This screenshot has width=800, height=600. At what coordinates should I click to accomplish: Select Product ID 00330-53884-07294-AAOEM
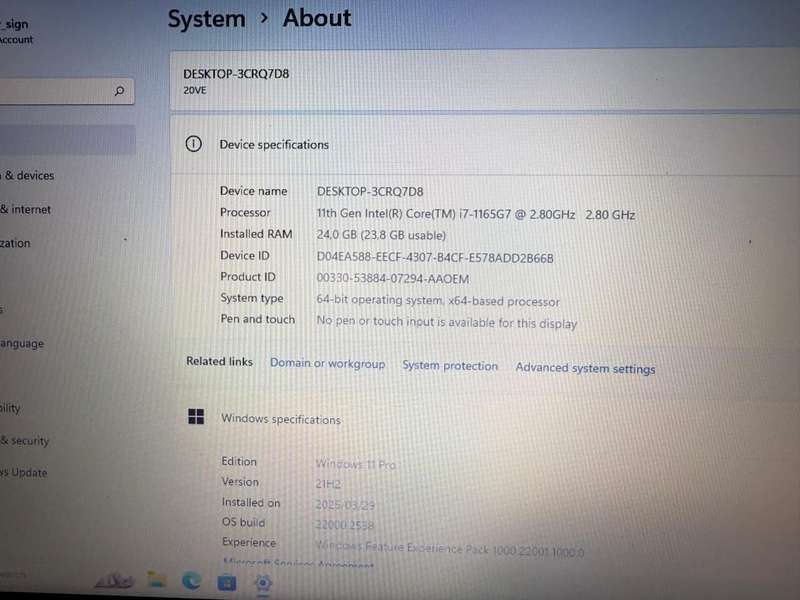[x=393, y=279]
